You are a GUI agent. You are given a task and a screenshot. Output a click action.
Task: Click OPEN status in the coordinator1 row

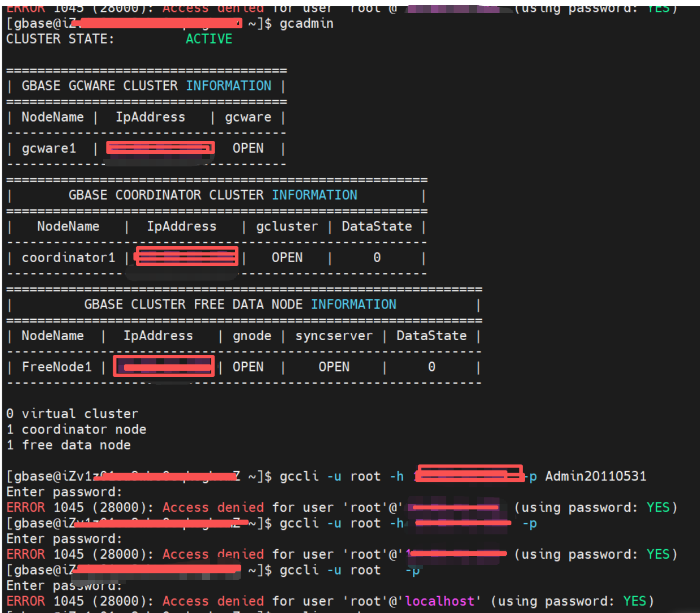(287, 258)
